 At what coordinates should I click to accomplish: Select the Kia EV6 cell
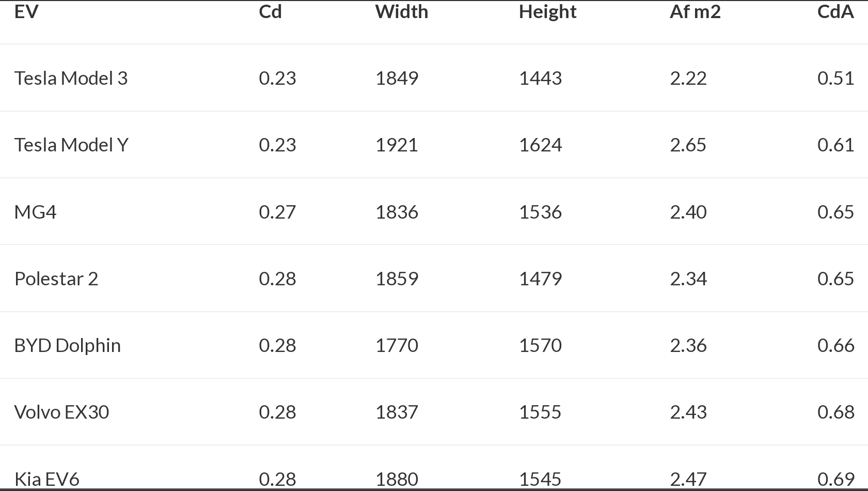click(x=47, y=479)
